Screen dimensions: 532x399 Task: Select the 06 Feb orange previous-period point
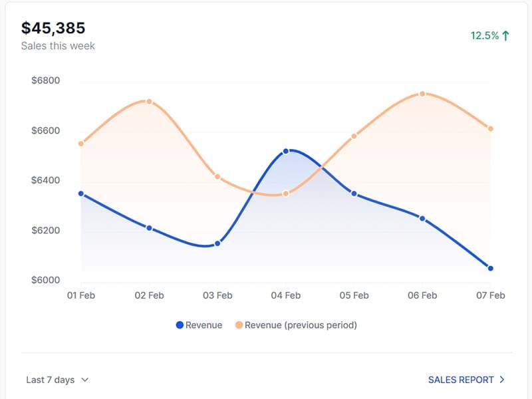coord(422,94)
